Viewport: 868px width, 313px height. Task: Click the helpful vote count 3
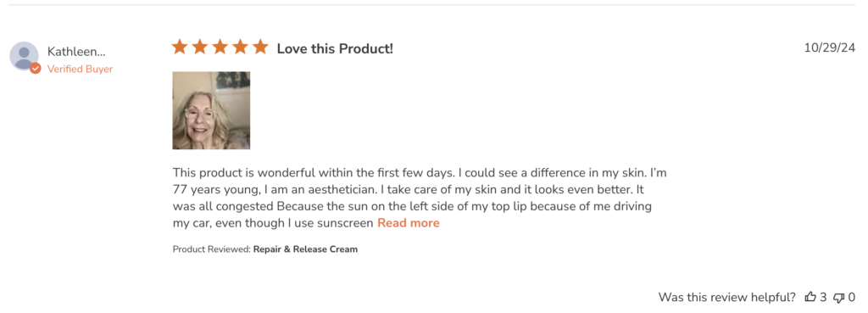click(x=823, y=298)
